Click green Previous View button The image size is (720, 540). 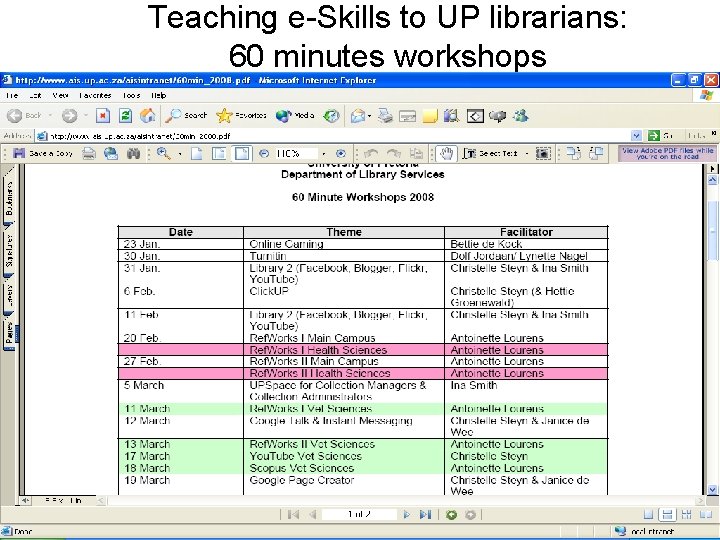tap(451, 515)
